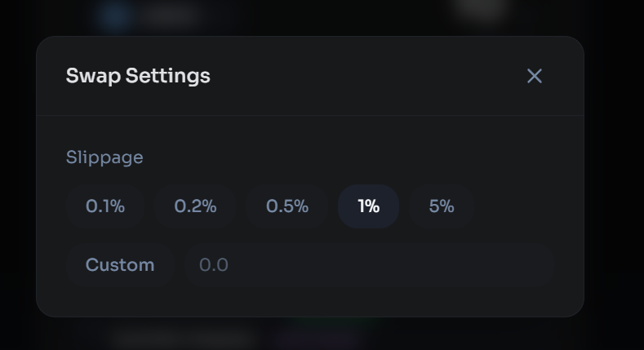Close the Swap Settings dialog
This screenshot has height=350, width=644.
tap(535, 76)
